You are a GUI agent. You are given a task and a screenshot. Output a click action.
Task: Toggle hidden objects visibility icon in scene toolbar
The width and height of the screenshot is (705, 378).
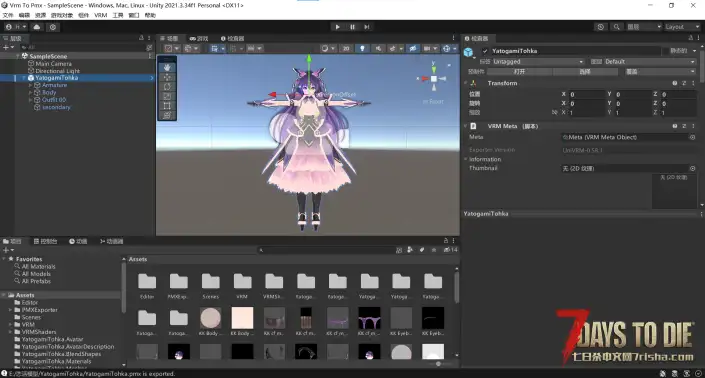(412, 49)
